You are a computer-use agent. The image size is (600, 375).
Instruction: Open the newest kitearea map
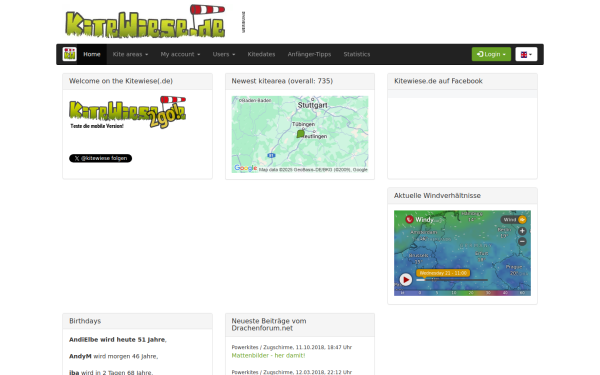pos(300,134)
